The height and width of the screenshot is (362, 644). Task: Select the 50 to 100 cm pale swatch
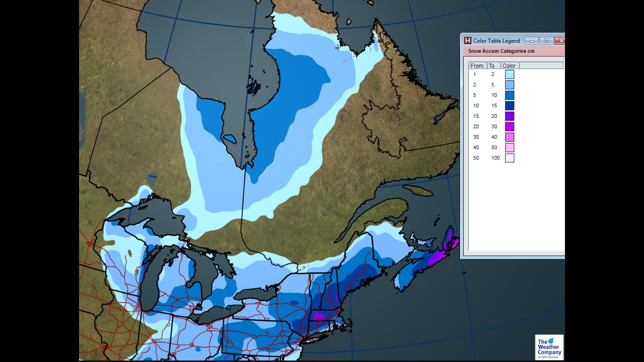point(509,158)
